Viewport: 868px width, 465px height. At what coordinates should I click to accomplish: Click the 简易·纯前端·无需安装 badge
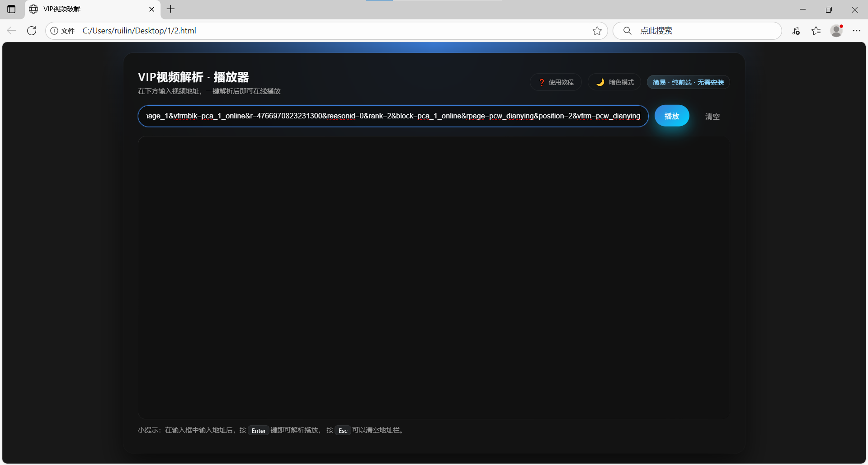(x=688, y=82)
